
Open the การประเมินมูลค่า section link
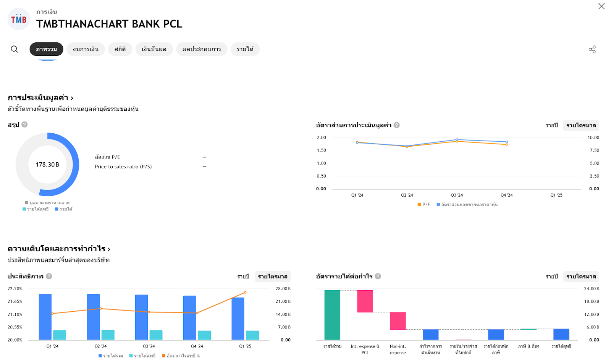pos(40,98)
